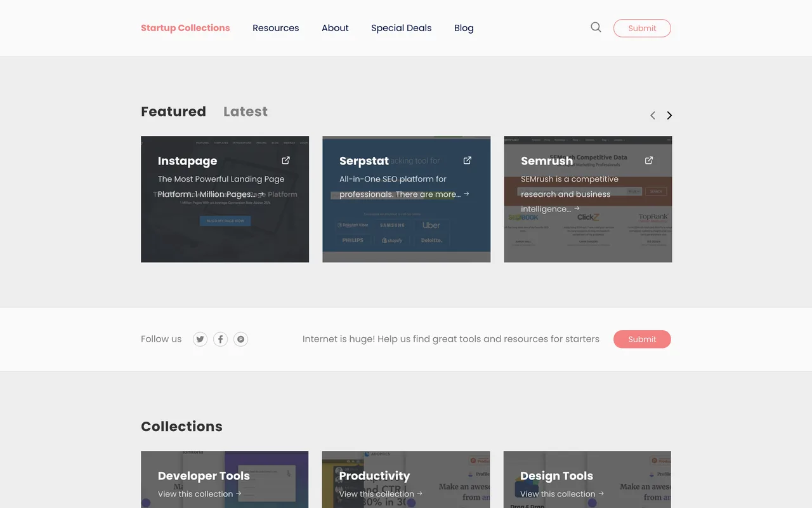Click View this collection under Productivity
This screenshot has width=812, height=508.
[381, 494]
